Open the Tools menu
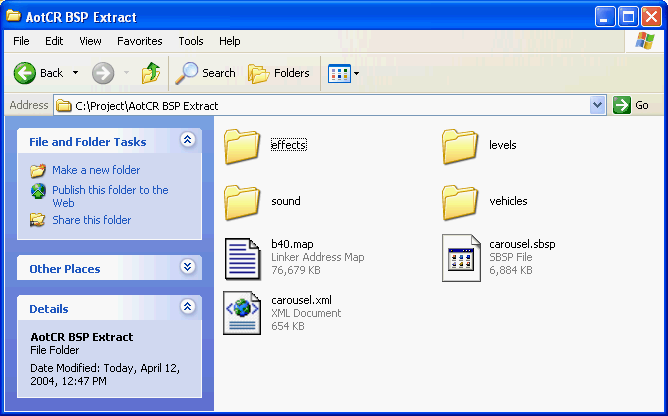 pos(190,41)
